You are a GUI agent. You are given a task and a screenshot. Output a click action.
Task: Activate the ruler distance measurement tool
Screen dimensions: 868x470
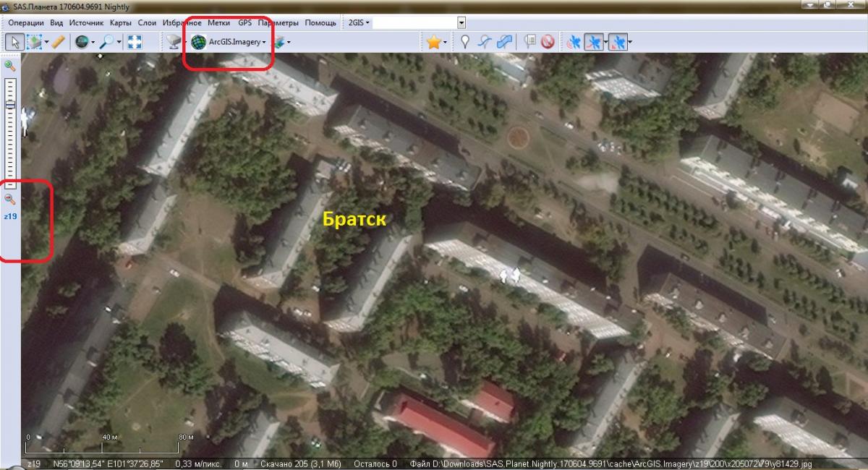[58, 42]
